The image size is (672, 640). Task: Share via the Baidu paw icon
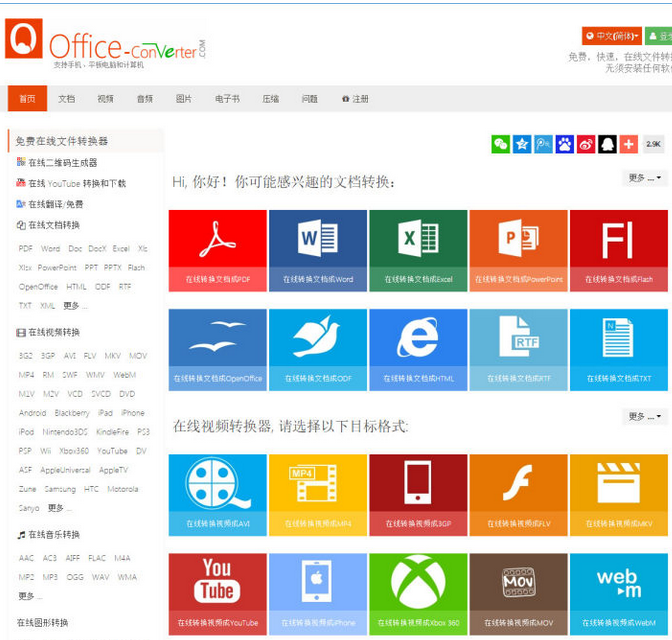564,144
